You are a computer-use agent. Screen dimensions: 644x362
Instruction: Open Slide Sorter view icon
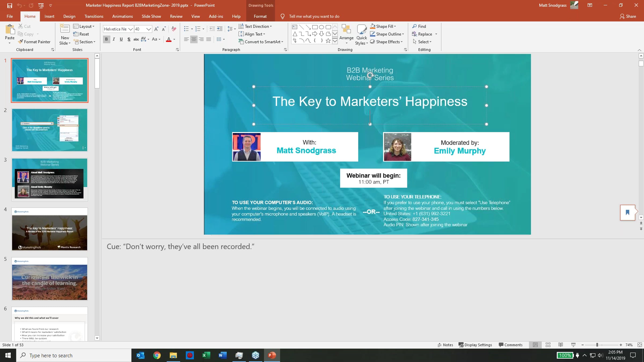(x=548, y=345)
